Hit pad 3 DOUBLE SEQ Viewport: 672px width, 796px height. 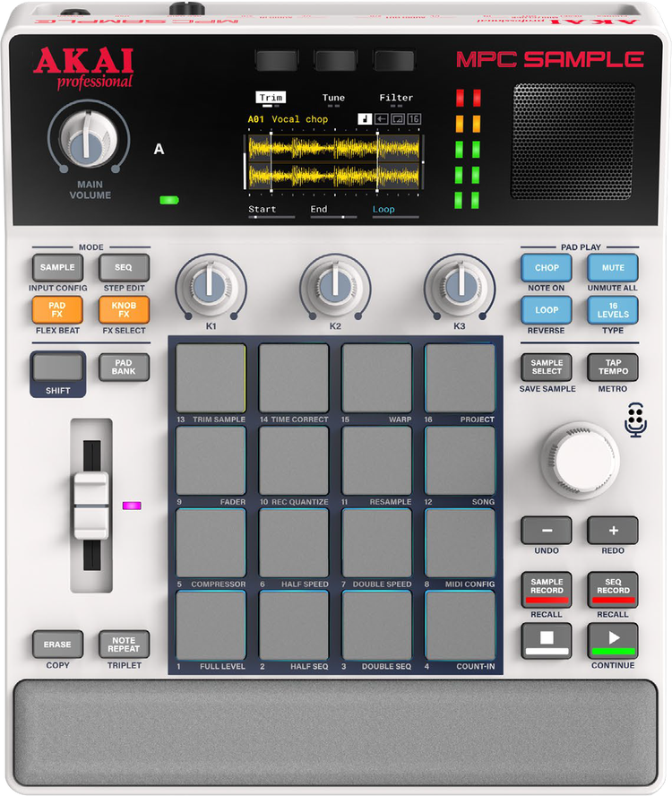click(376, 625)
